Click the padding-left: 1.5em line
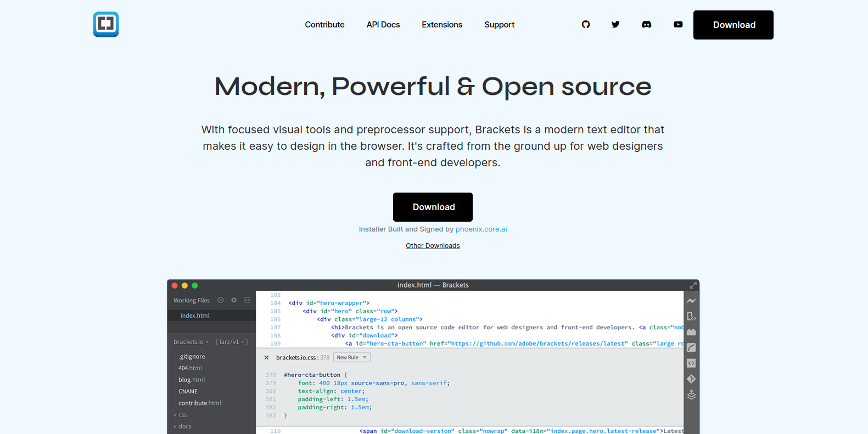Viewport: 868px width, 434px height. coord(333,399)
